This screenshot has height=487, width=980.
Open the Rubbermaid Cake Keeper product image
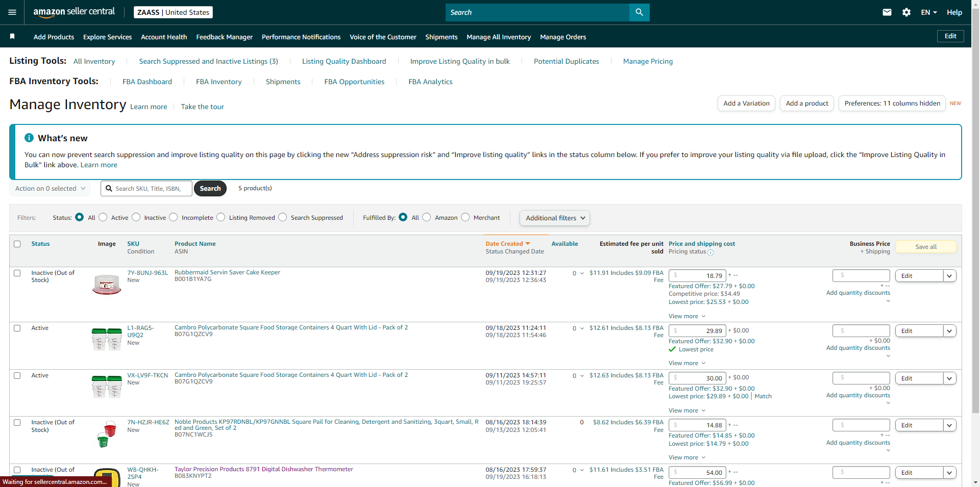tap(107, 285)
